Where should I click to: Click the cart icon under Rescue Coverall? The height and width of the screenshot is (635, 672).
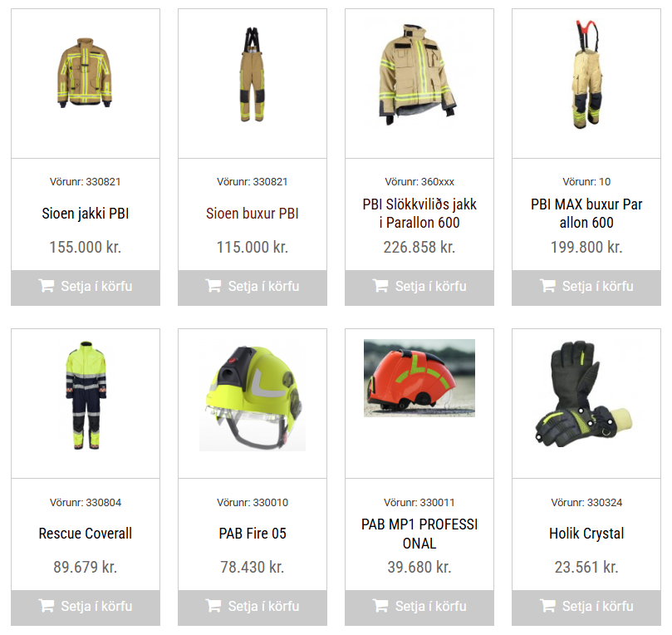click(x=47, y=606)
